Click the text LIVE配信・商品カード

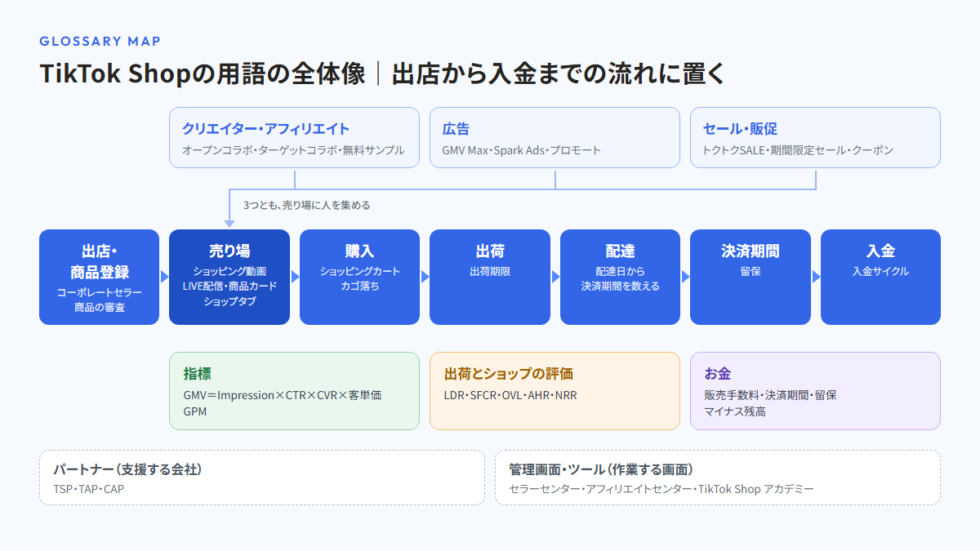pos(229,286)
